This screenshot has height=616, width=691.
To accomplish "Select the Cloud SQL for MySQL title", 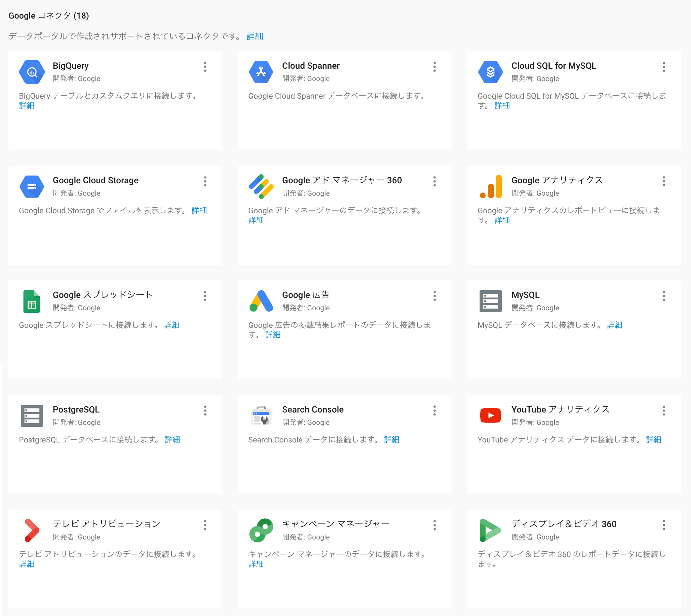I will [554, 66].
